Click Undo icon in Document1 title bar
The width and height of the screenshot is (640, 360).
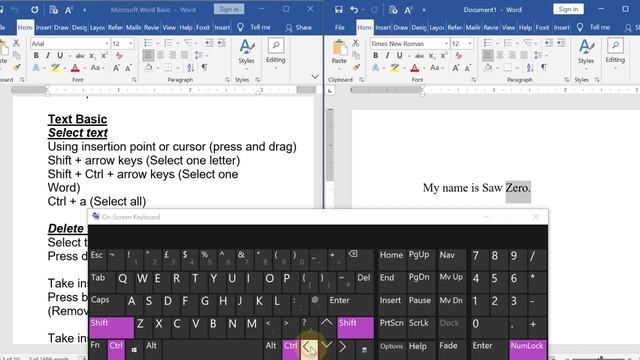pos(354,9)
